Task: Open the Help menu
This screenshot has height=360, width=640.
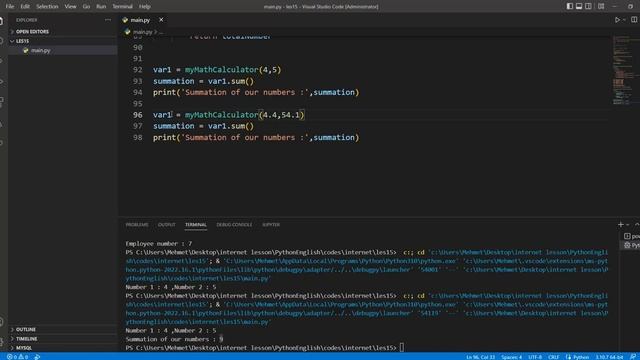Action: click(x=144, y=6)
